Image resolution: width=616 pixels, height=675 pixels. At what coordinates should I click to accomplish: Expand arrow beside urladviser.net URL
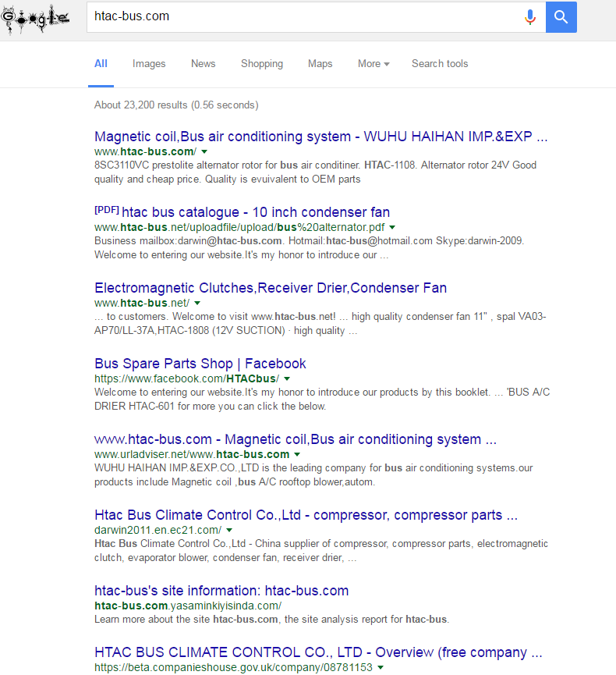pos(297,455)
